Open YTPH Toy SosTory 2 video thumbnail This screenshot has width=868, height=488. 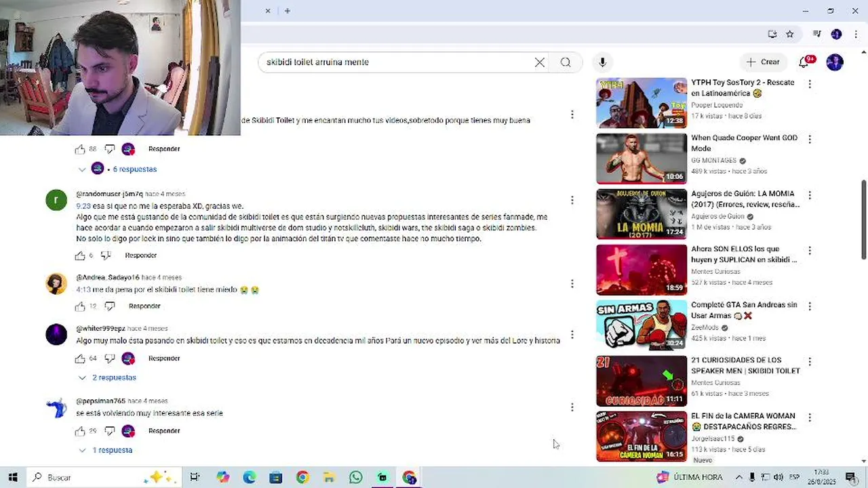[642, 103]
